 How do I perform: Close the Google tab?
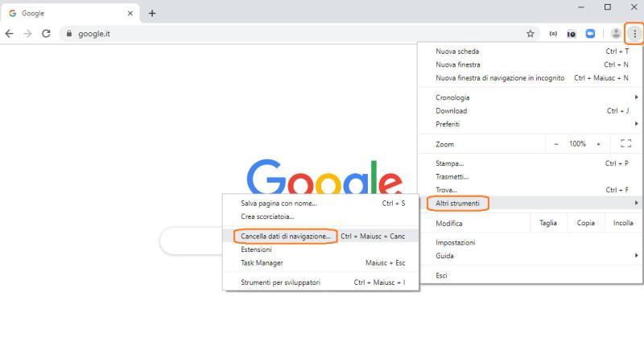coord(130,13)
